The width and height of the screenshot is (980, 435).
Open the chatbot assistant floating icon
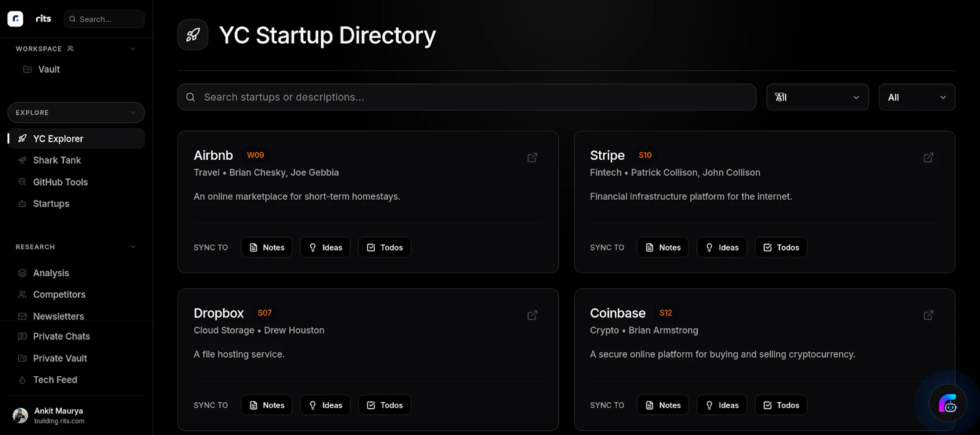click(948, 404)
